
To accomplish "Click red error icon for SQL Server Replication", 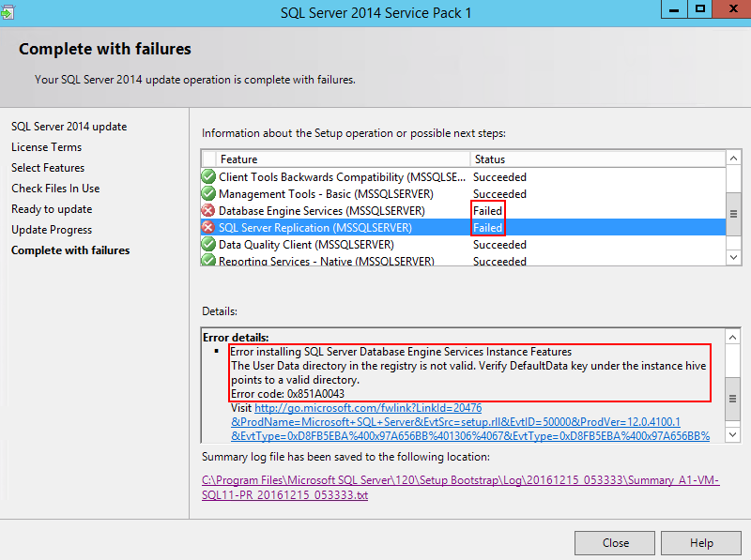I will coord(208,227).
